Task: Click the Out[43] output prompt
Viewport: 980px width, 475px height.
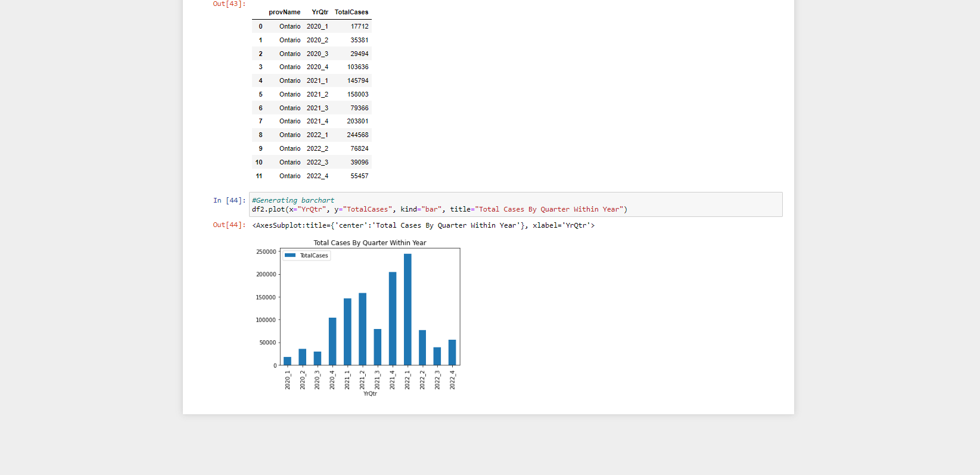Action: [x=229, y=4]
